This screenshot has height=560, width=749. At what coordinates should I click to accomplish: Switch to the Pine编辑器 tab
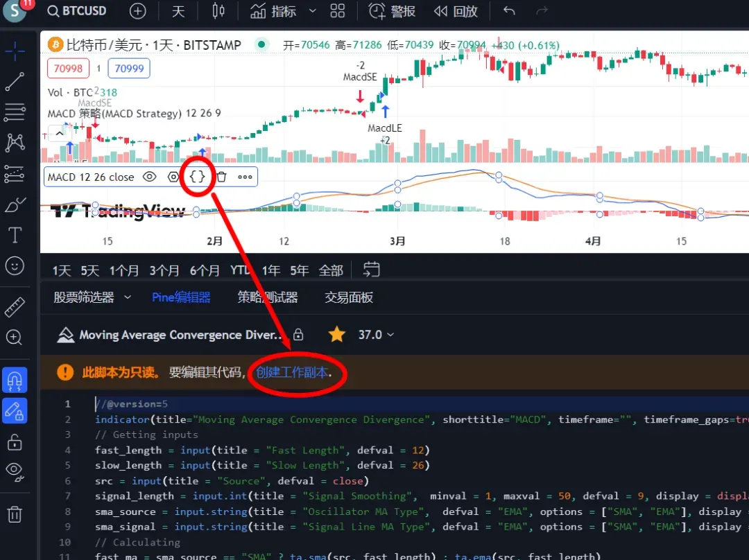pyautogui.click(x=181, y=297)
